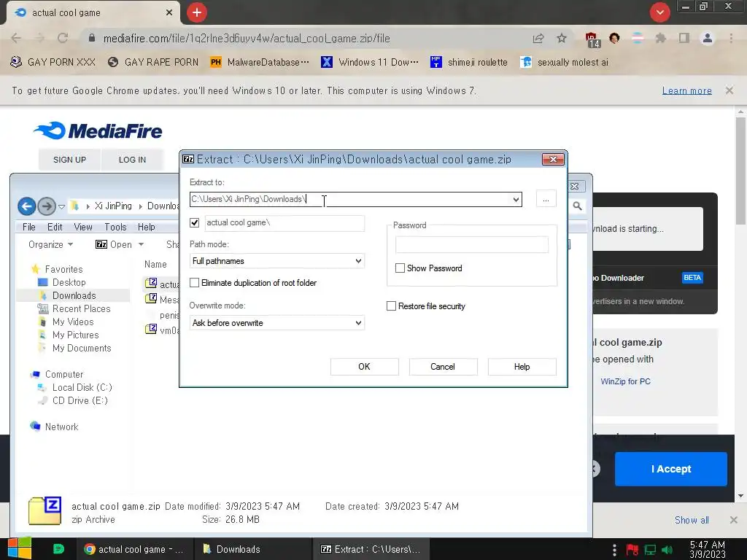Select Network in Explorer sidebar
Viewport: 747px width, 560px height.
point(61,427)
